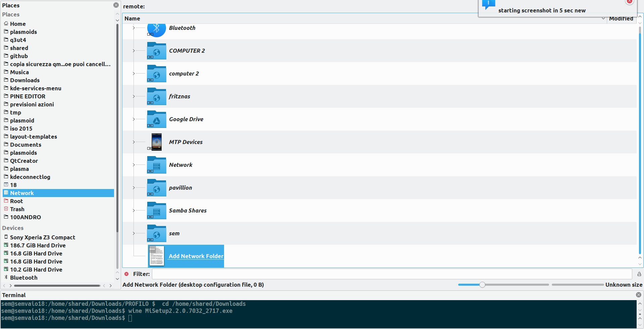Click the Unknown size space bar

578,285
